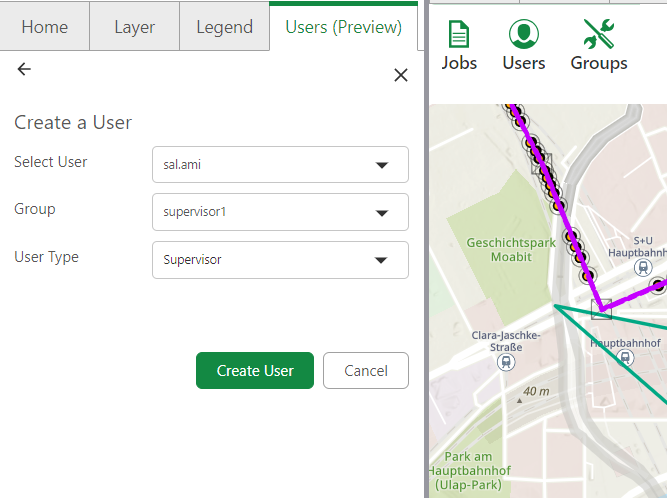Click the Cancel button
Screen dimensions: 667x498
click(365, 370)
